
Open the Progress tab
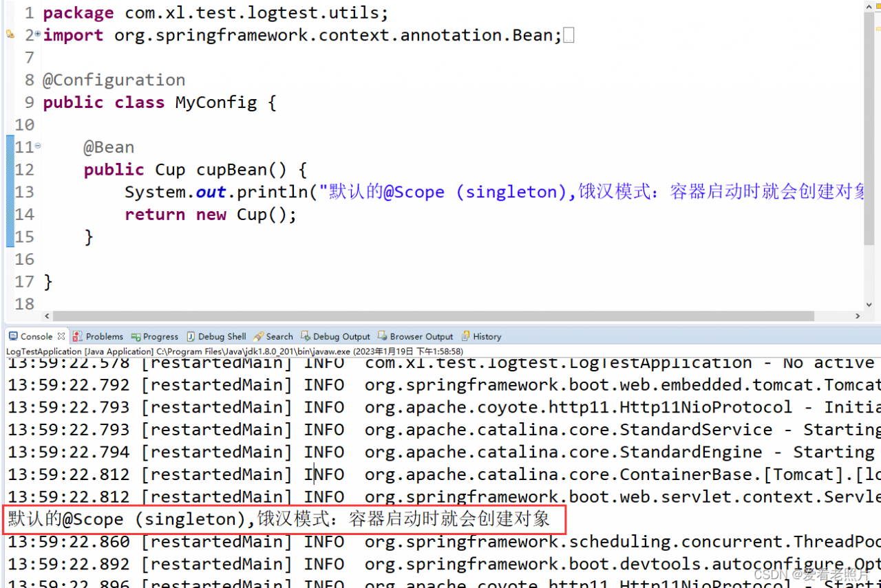tap(155, 336)
